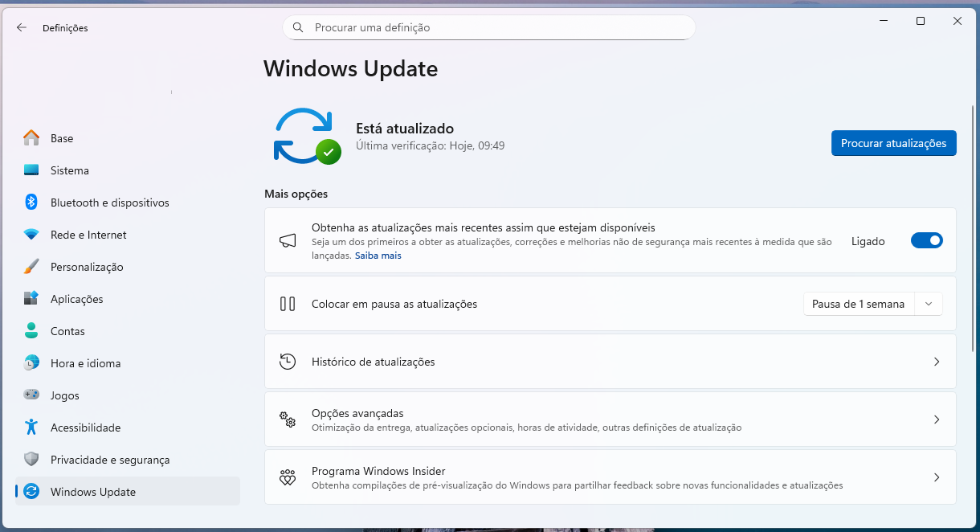Open Opções avançadas chevron arrow
The image size is (980, 532).
point(936,419)
